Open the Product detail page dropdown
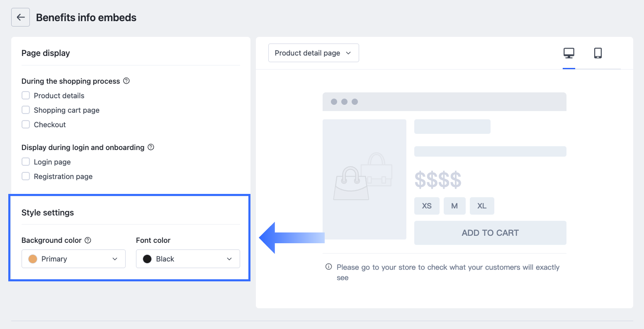 (313, 53)
